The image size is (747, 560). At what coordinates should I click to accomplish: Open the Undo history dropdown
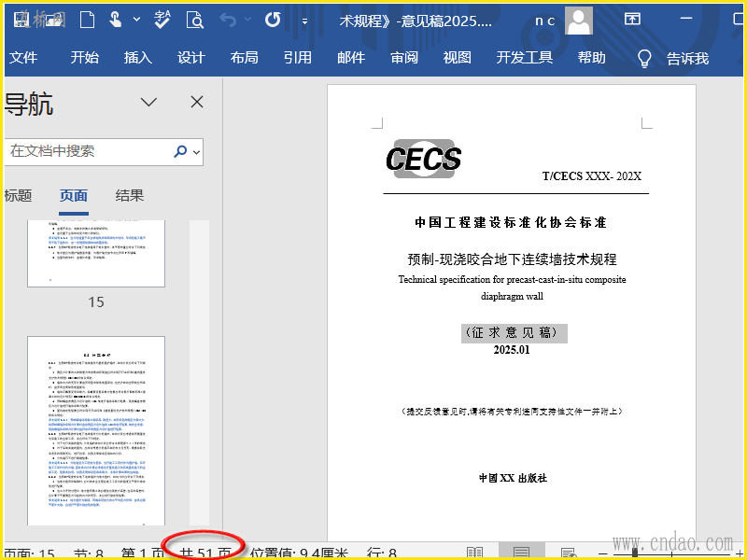pos(247,20)
